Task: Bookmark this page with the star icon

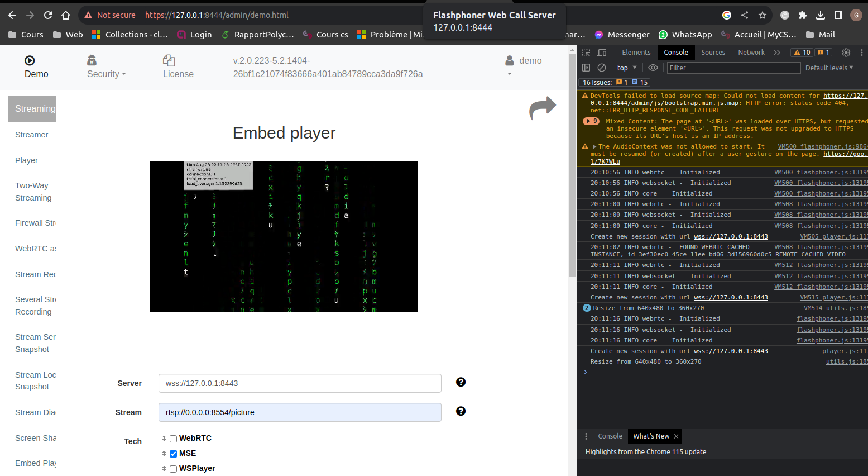Action: point(763,15)
